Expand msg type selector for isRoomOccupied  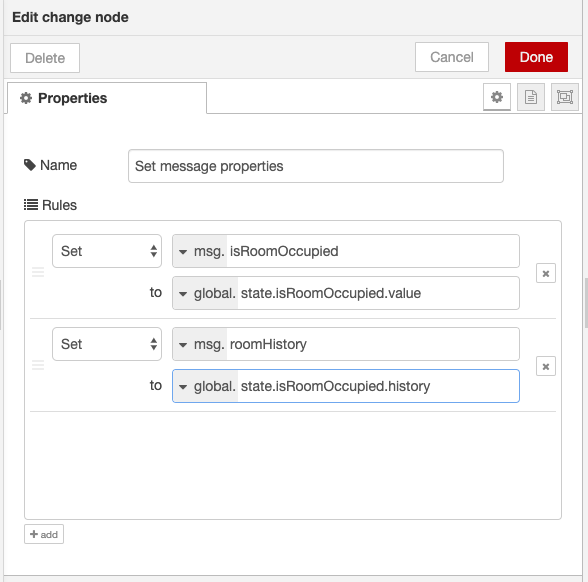[200, 251]
